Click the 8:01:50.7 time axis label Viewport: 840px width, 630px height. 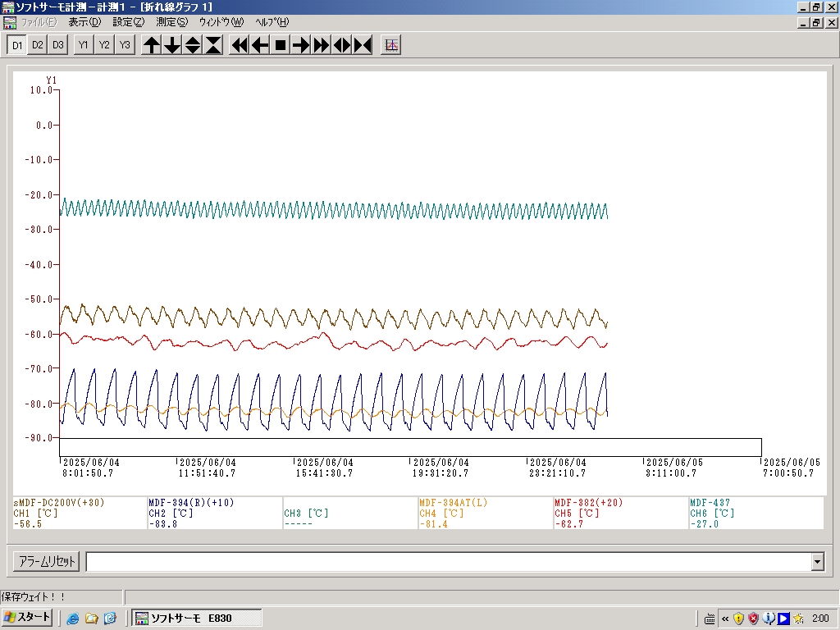click(88, 473)
